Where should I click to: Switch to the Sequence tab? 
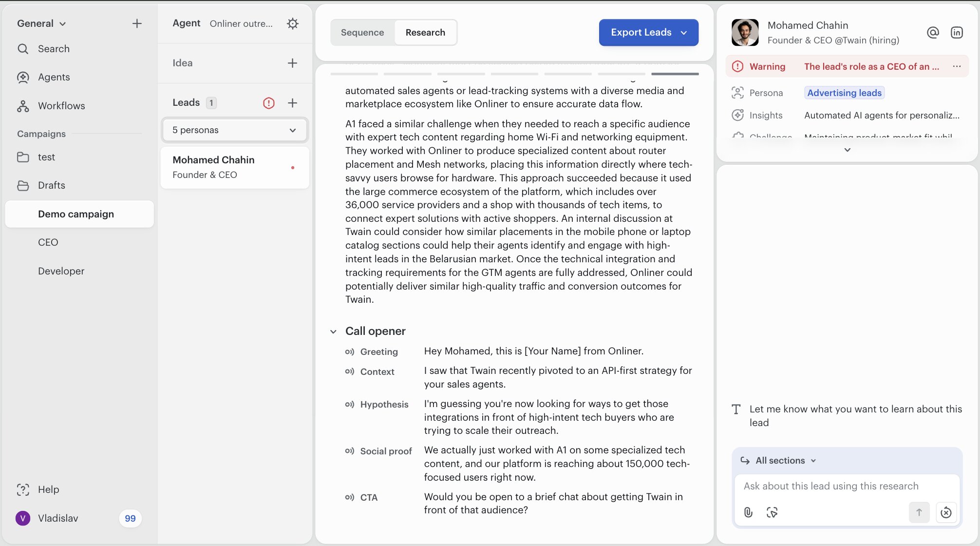point(362,32)
